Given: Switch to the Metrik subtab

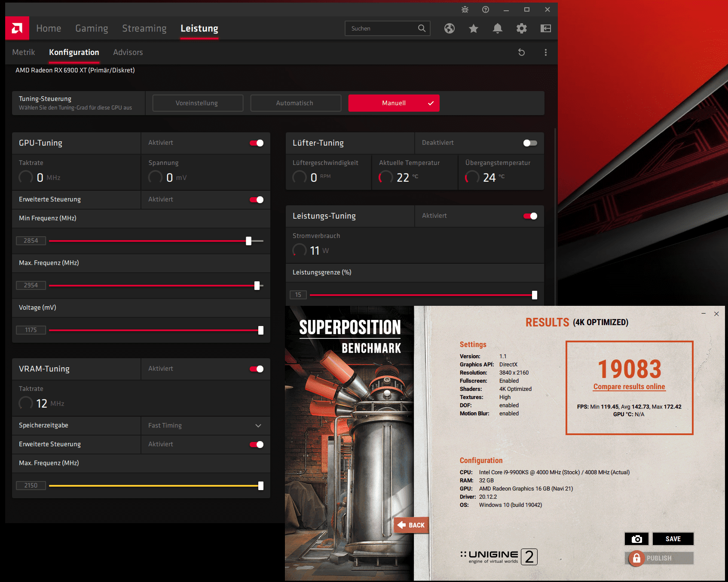Looking at the screenshot, I should [24, 52].
